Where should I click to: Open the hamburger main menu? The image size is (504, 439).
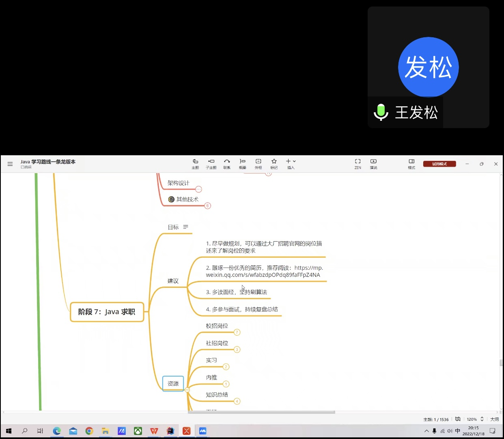point(10,164)
